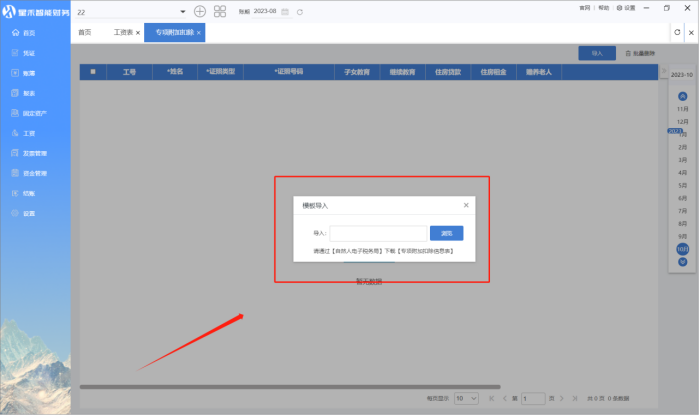Click the 浏览 button in import dialog
The height and width of the screenshot is (415, 699).
446,233
